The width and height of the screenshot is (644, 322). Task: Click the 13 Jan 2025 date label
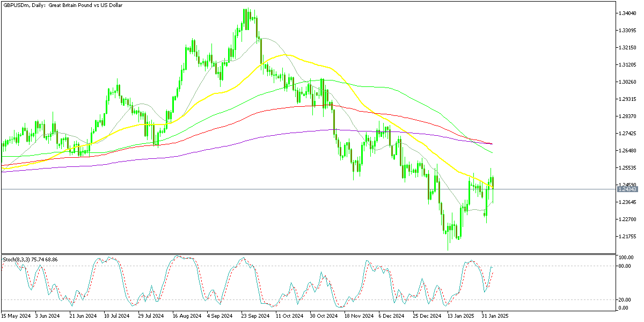pyautogui.click(x=460, y=316)
